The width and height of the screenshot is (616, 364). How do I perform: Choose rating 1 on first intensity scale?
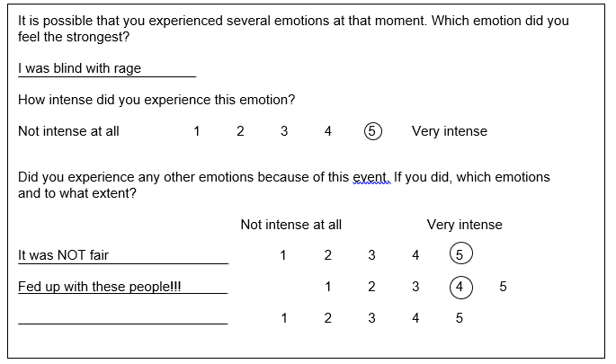pos(197,131)
